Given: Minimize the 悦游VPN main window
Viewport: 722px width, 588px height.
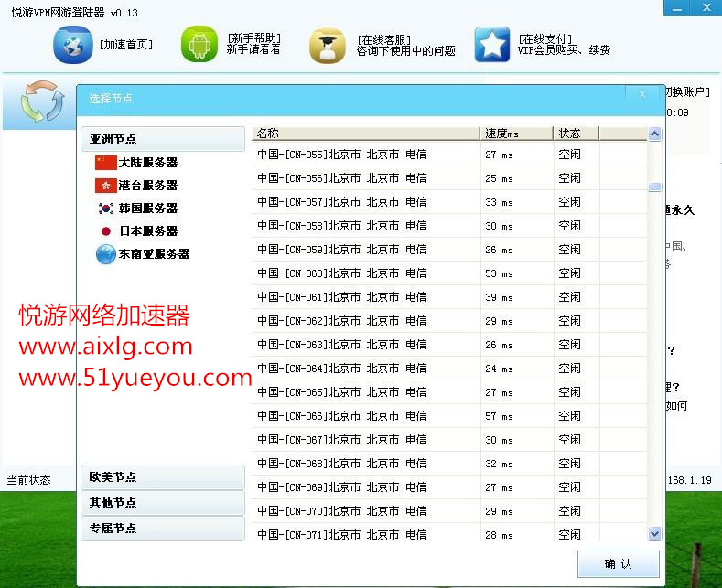Looking at the screenshot, I should coord(677,8).
